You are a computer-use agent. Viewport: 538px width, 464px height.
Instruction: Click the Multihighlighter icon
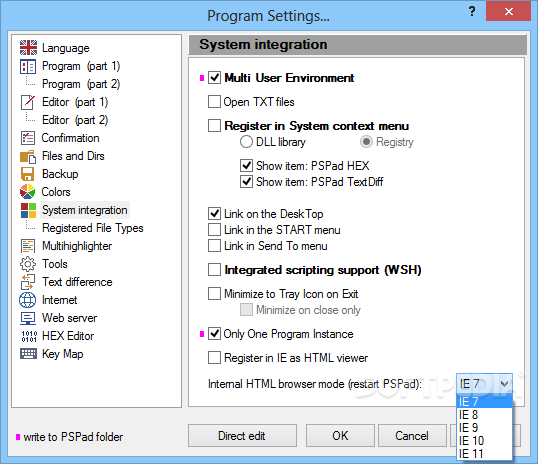point(28,246)
